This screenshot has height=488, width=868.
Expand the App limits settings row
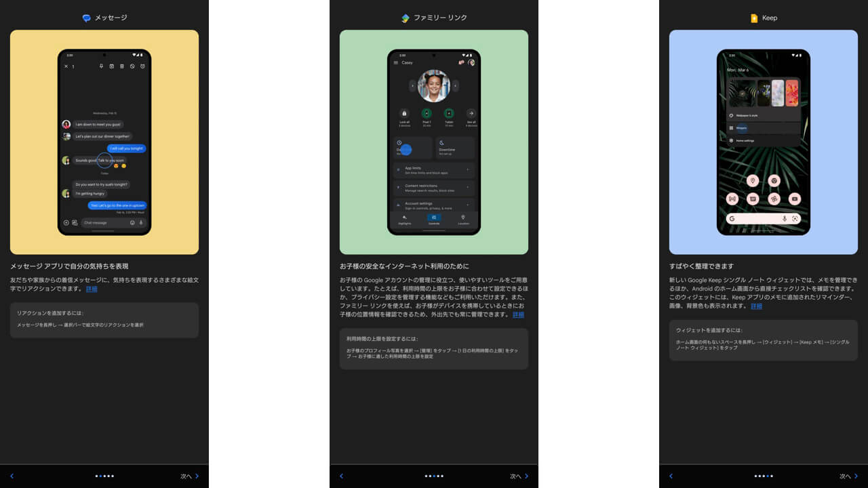pos(434,169)
